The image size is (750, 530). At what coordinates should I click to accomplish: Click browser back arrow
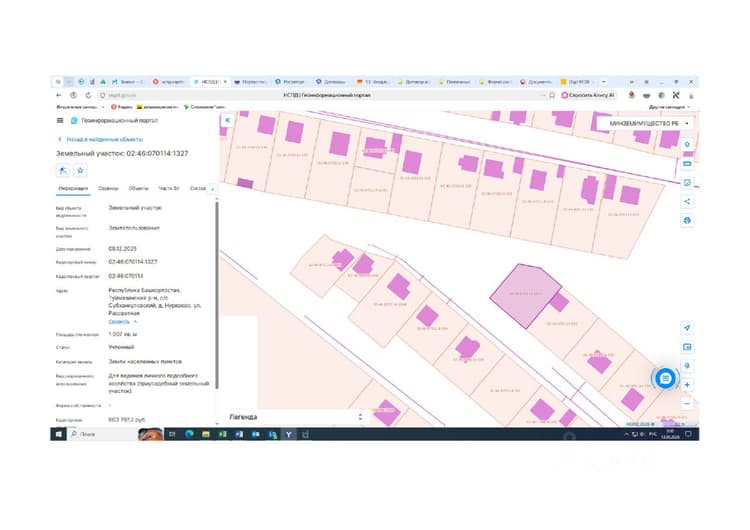pos(59,95)
